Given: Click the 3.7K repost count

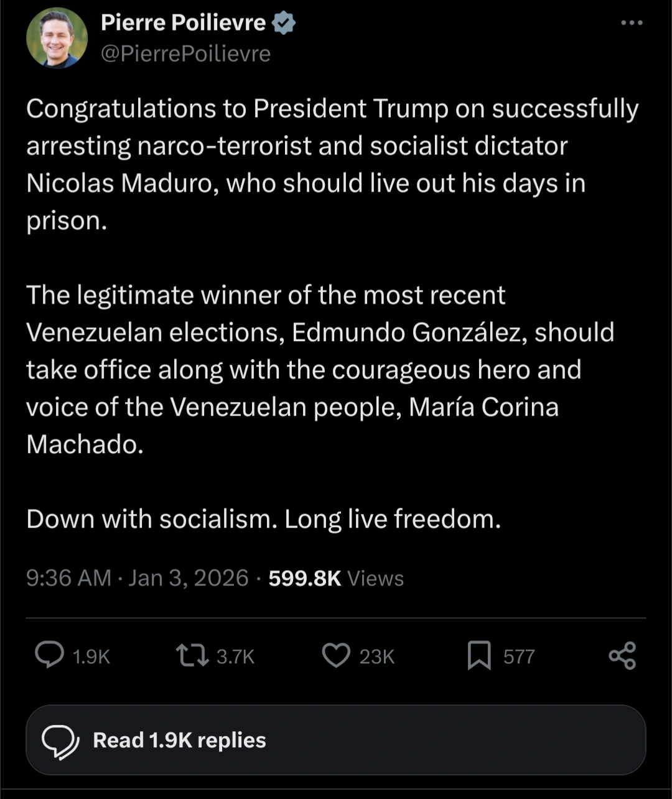Looking at the screenshot, I should pyautogui.click(x=235, y=657).
